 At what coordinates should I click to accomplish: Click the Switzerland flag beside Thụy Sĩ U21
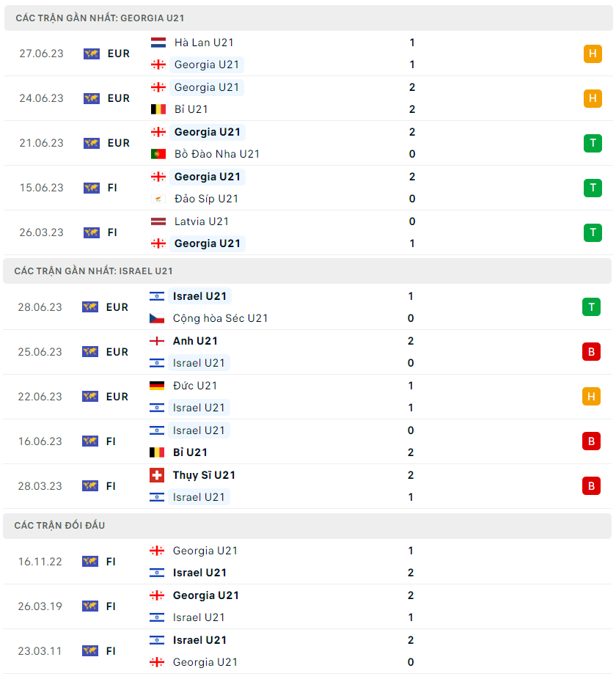click(x=157, y=475)
